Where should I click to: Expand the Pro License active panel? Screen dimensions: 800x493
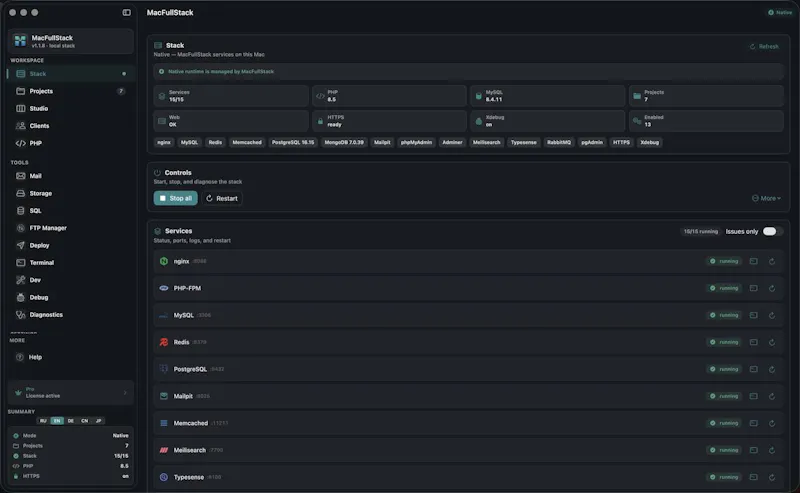point(70,392)
